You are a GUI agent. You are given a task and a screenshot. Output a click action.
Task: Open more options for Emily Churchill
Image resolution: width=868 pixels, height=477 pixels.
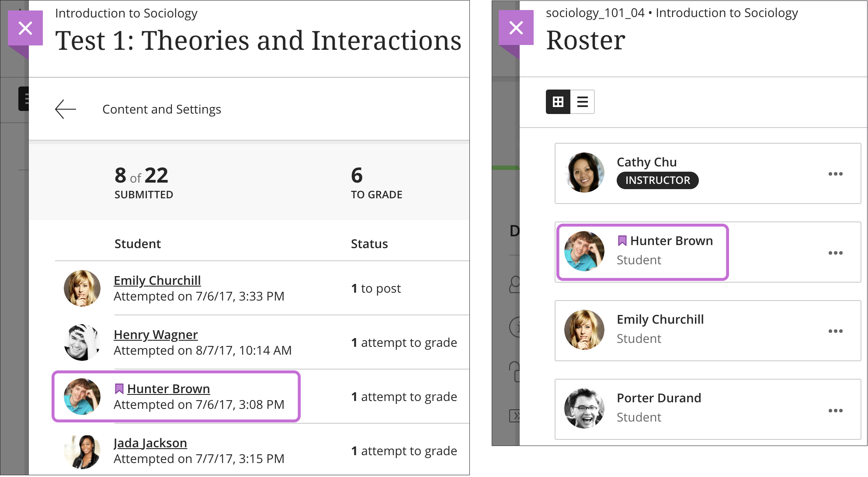(835, 331)
